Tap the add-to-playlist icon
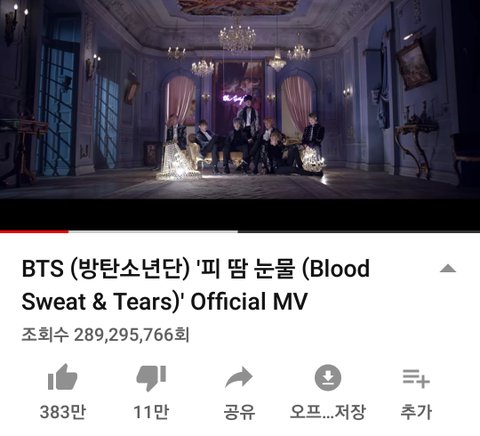Viewport: 480px width, 436px height. tap(416, 378)
